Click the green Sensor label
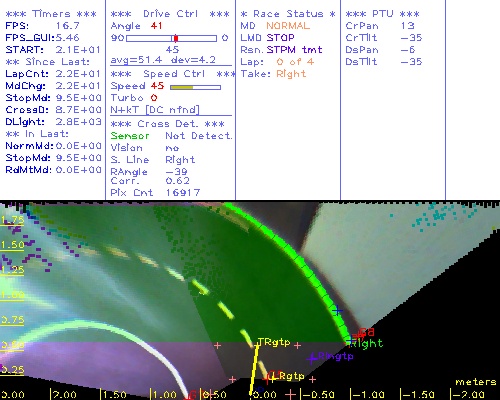The height and width of the screenshot is (400, 500). (x=130, y=136)
